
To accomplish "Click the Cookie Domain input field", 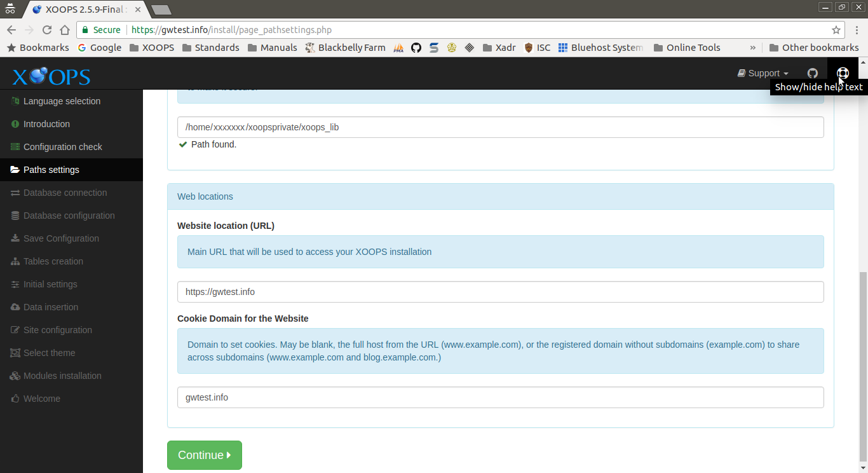I will [x=500, y=397].
